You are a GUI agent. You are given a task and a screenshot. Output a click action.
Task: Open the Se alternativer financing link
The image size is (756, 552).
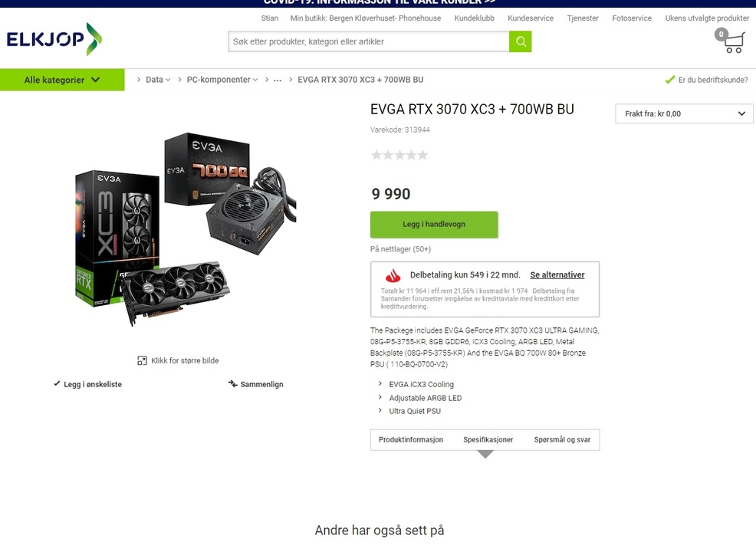point(557,274)
